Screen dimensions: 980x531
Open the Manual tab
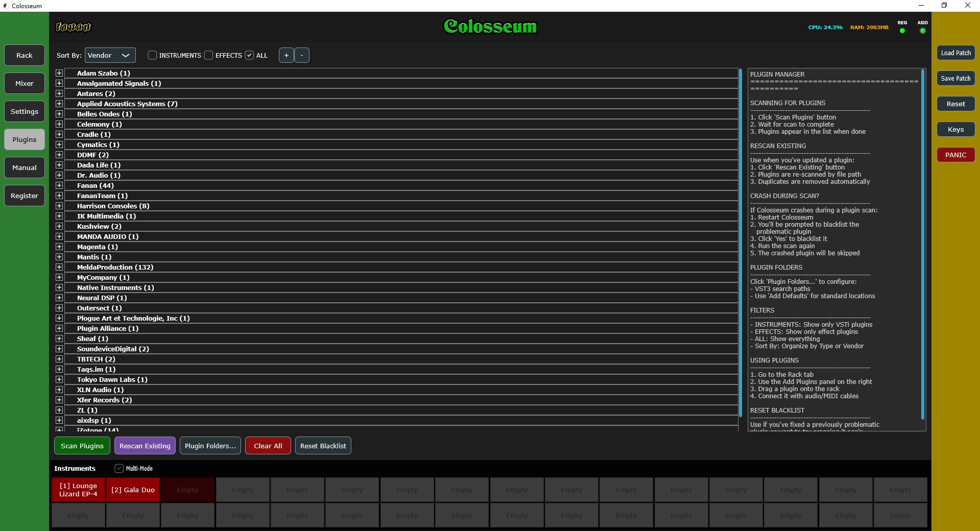[25, 167]
